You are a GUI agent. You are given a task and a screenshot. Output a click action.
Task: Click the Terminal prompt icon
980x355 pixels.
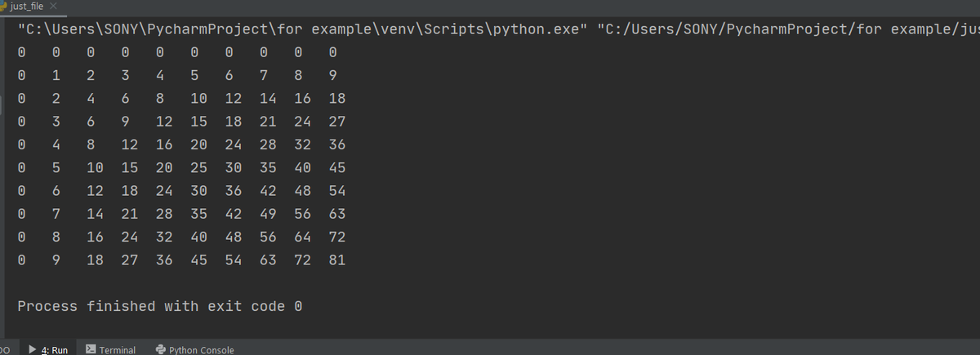coord(91,349)
